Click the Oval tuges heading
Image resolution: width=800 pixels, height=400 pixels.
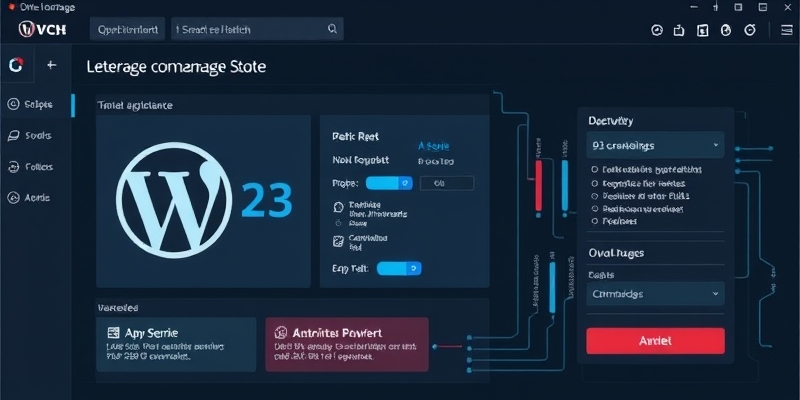(616, 253)
